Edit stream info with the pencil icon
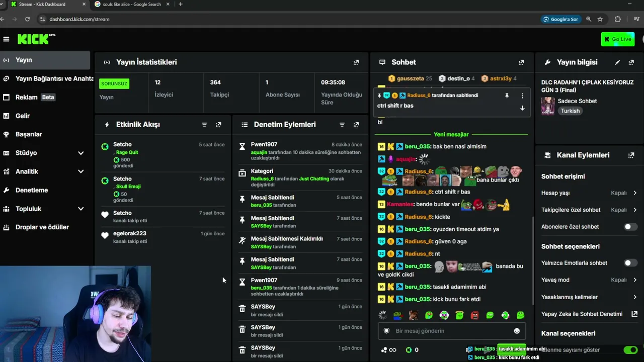 pos(617,62)
